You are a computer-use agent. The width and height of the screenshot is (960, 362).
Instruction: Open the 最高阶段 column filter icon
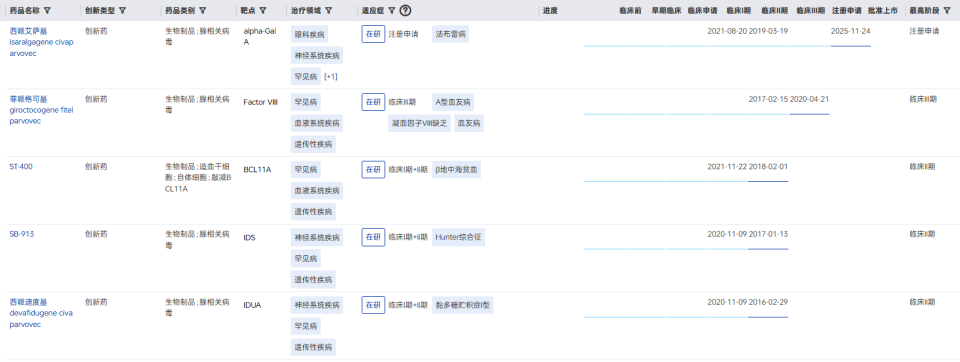click(x=946, y=10)
